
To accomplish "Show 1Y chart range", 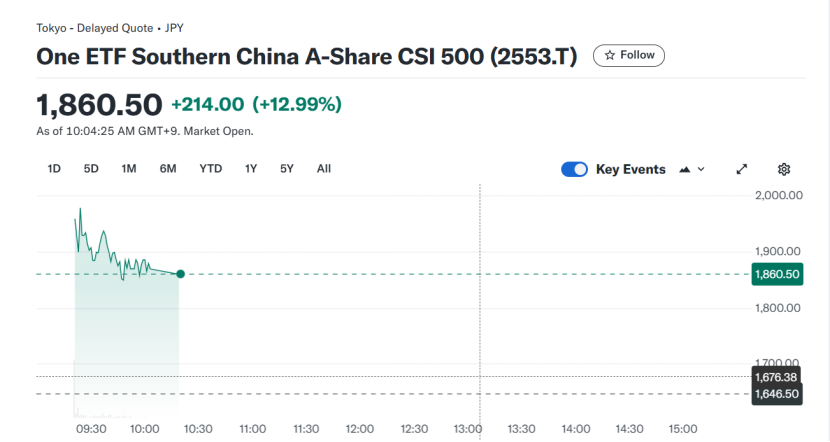I will (251, 169).
